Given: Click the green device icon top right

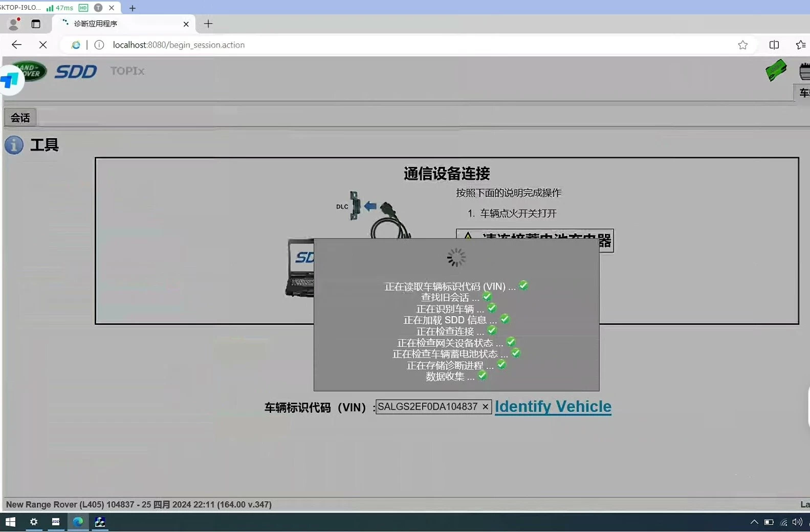Looking at the screenshot, I should pyautogui.click(x=776, y=71).
